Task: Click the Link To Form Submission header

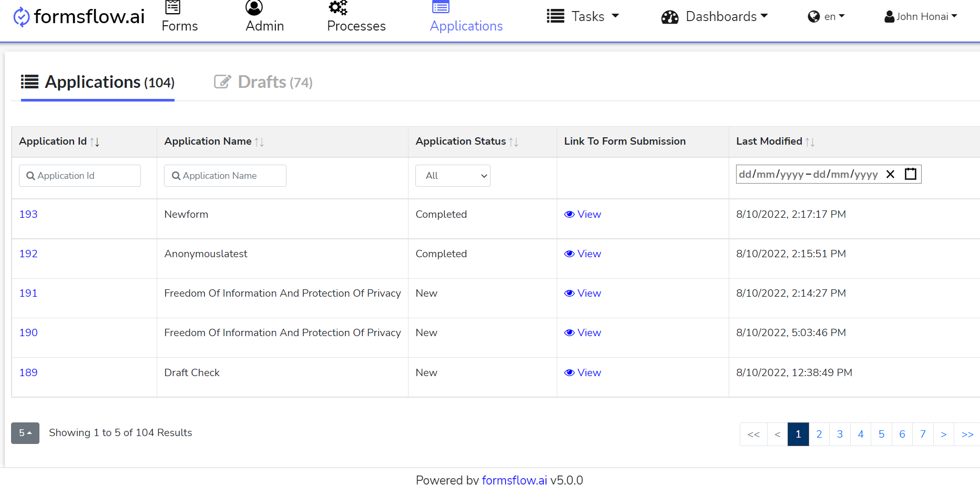Action: coord(625,142)
